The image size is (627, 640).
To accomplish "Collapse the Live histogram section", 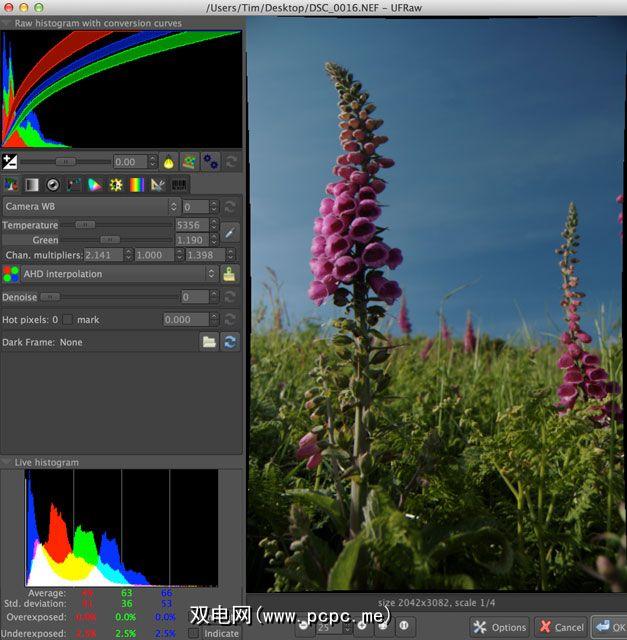I will [7, 463].
